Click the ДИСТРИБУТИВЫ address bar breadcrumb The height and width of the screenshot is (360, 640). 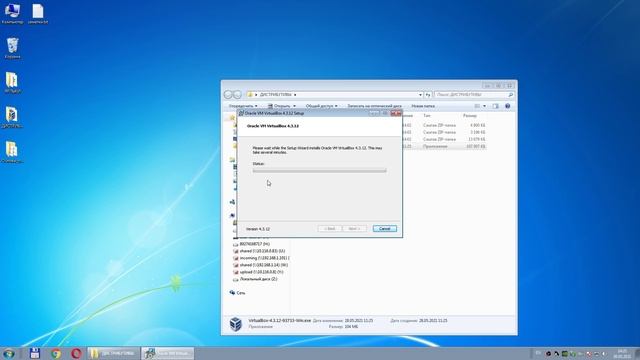pos(276,95)
